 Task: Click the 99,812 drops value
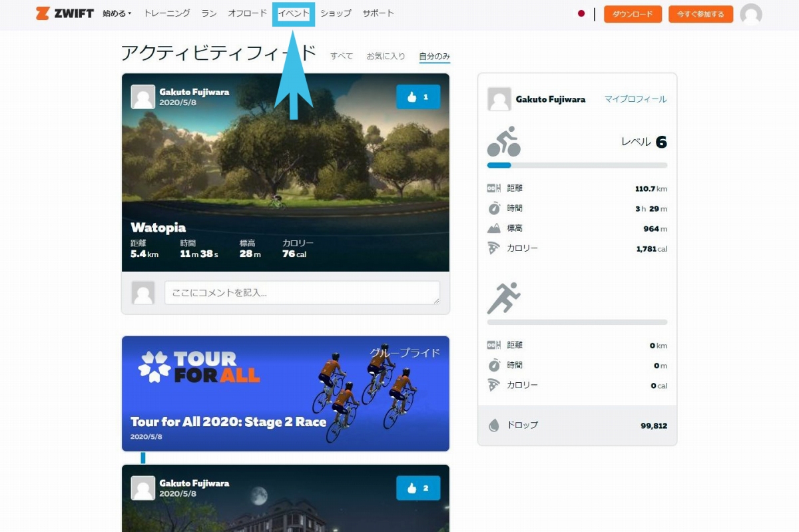coord(654,426)
